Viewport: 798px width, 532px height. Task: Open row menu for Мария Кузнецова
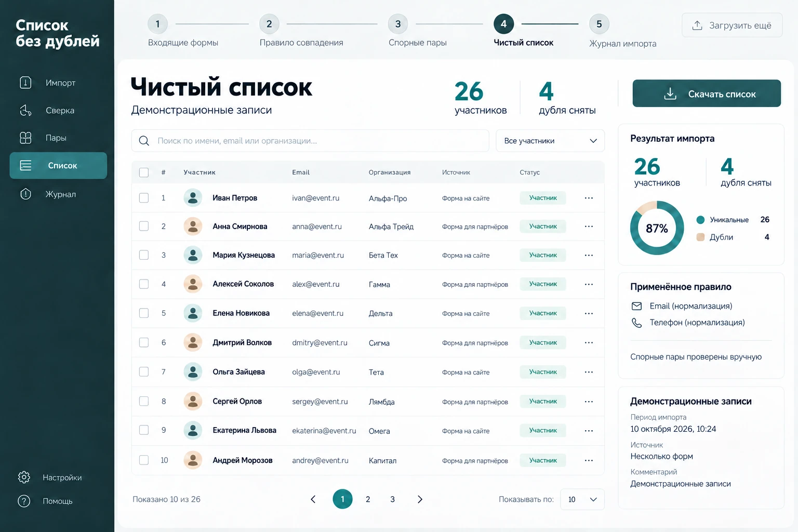589,255
